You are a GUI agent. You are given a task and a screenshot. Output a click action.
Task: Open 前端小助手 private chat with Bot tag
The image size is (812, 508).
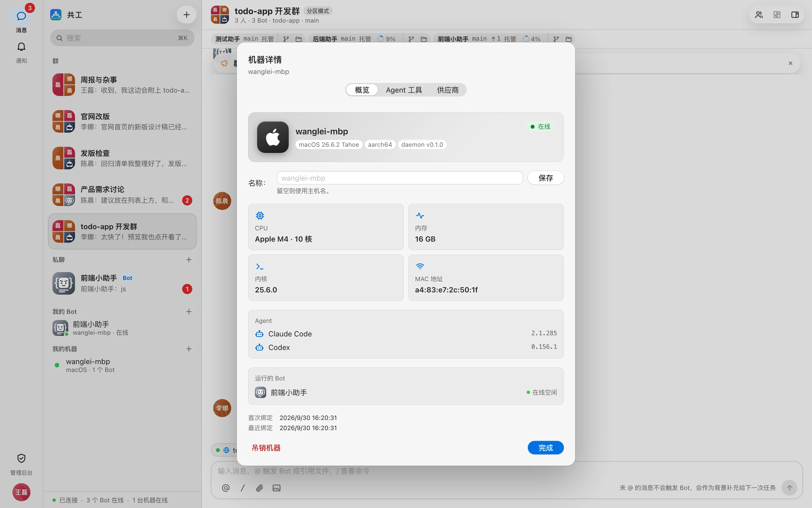click(122, 283)
